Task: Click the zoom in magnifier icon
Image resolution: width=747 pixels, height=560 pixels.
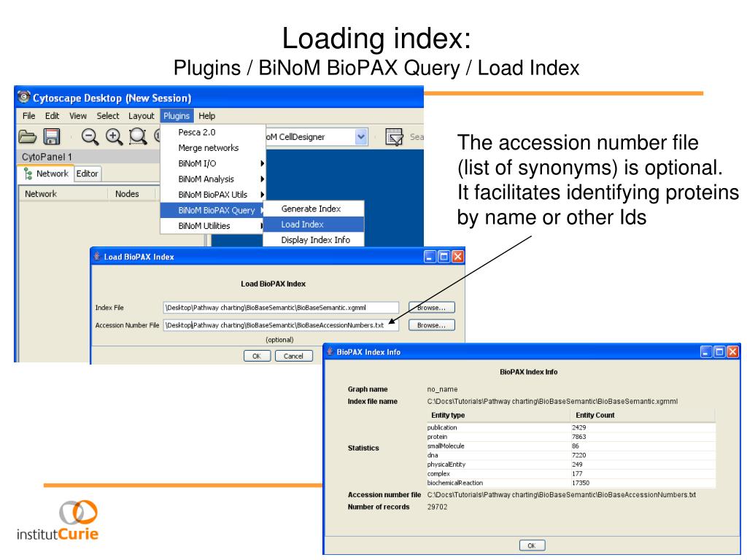Action: pyautogui.click(x=114, y=137)
